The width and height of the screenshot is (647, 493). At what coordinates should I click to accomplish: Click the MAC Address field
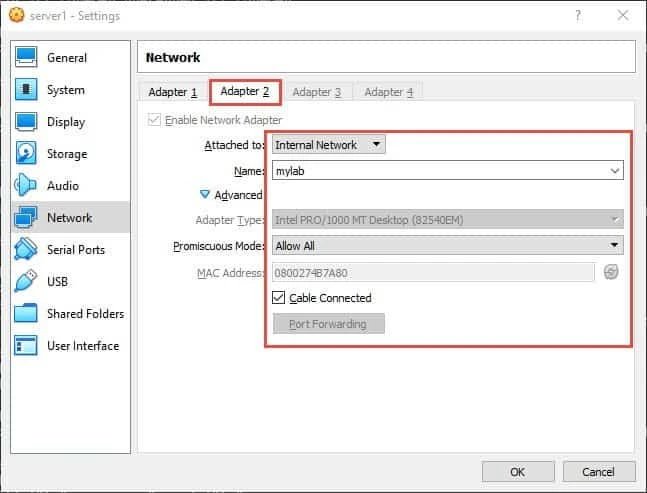pyautogui.click(x=433, y=273)
